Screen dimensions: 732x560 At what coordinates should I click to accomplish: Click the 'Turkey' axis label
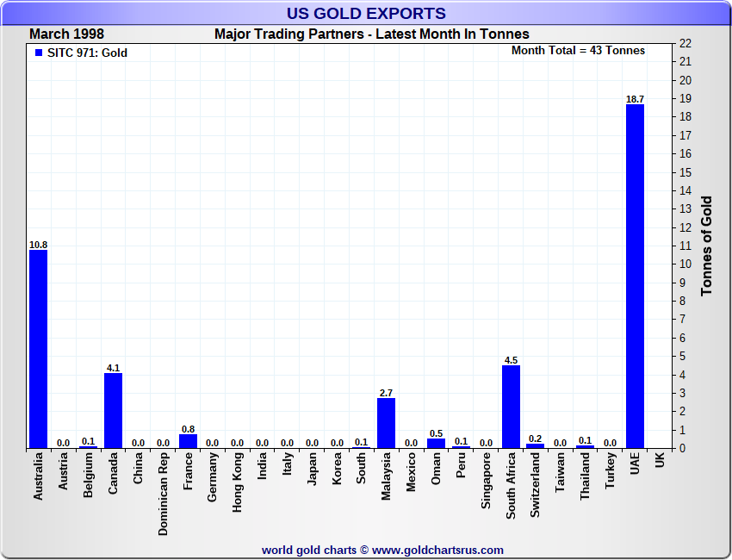(x=610, y=470)
